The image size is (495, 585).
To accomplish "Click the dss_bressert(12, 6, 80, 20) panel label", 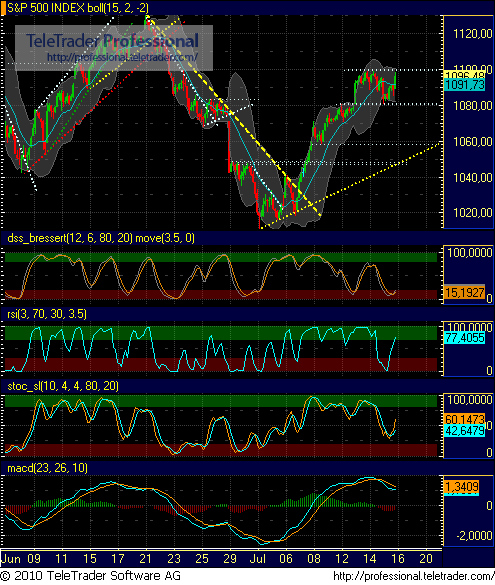I will [101, 238].
